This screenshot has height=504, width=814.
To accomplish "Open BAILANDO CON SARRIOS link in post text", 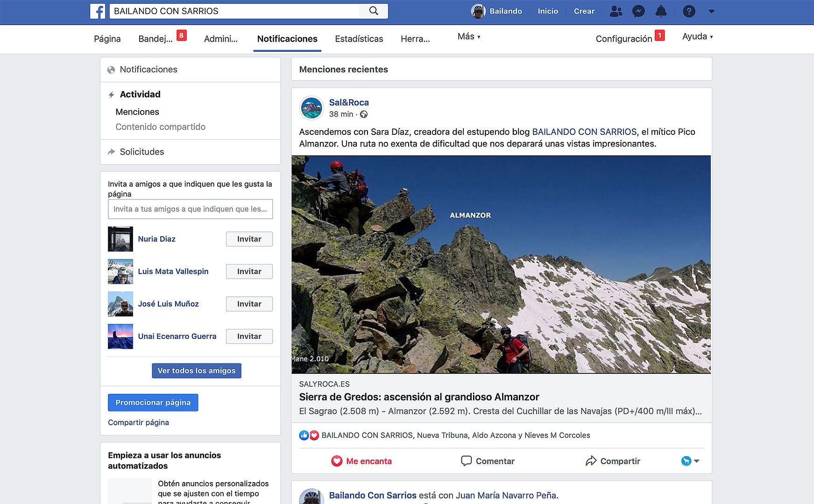I will 584,132.
